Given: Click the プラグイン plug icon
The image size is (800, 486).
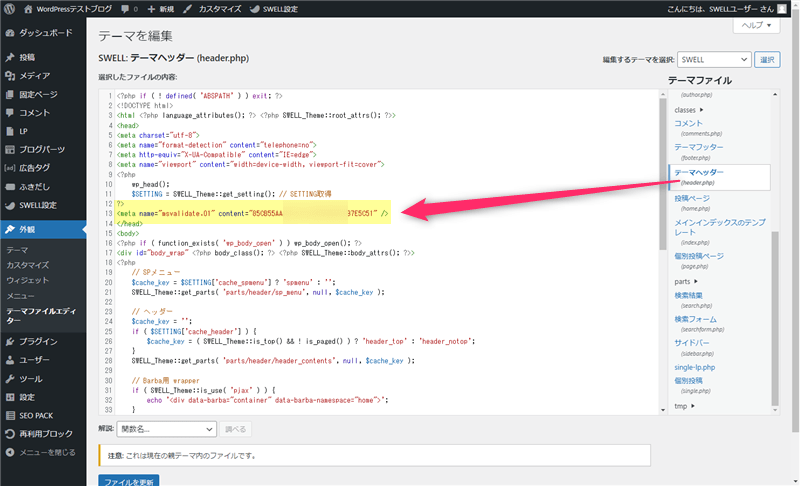Looking at the screenshot, I should coord(10,342).
